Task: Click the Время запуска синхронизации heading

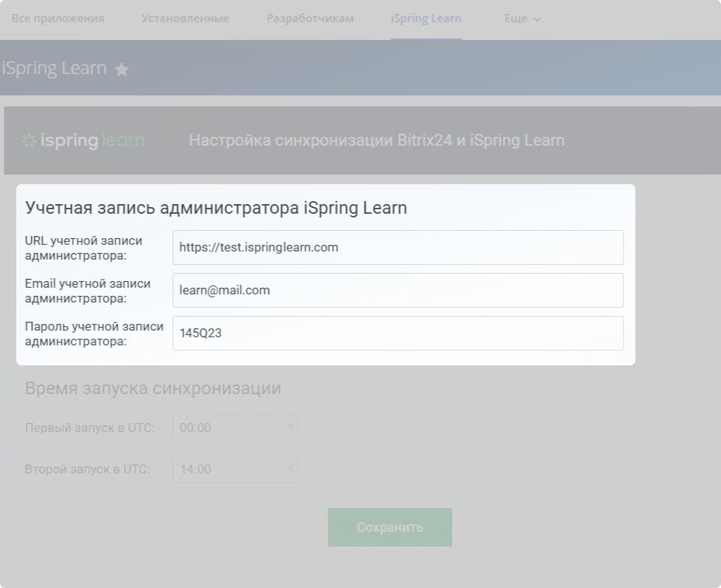Action: pyautogui.click(x=152, y=388)
